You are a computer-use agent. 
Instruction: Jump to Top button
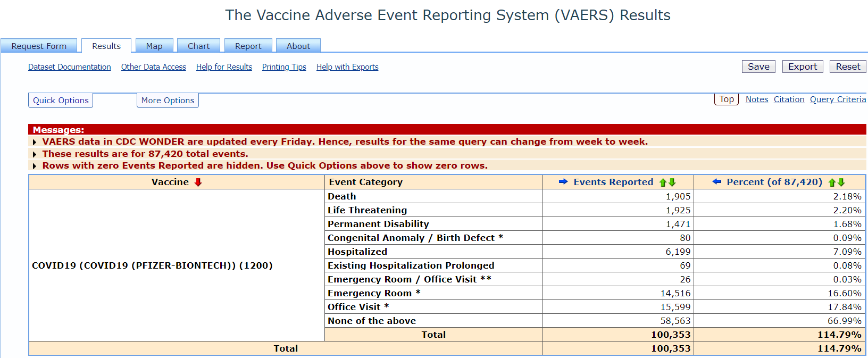[727, 99]
